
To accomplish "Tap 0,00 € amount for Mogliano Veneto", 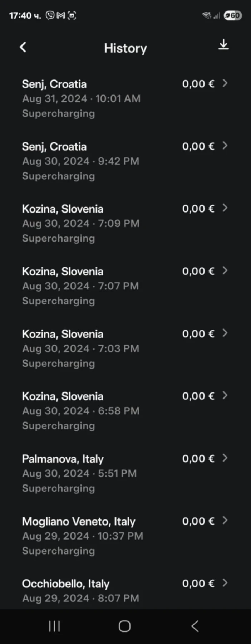I will point(198,521).
